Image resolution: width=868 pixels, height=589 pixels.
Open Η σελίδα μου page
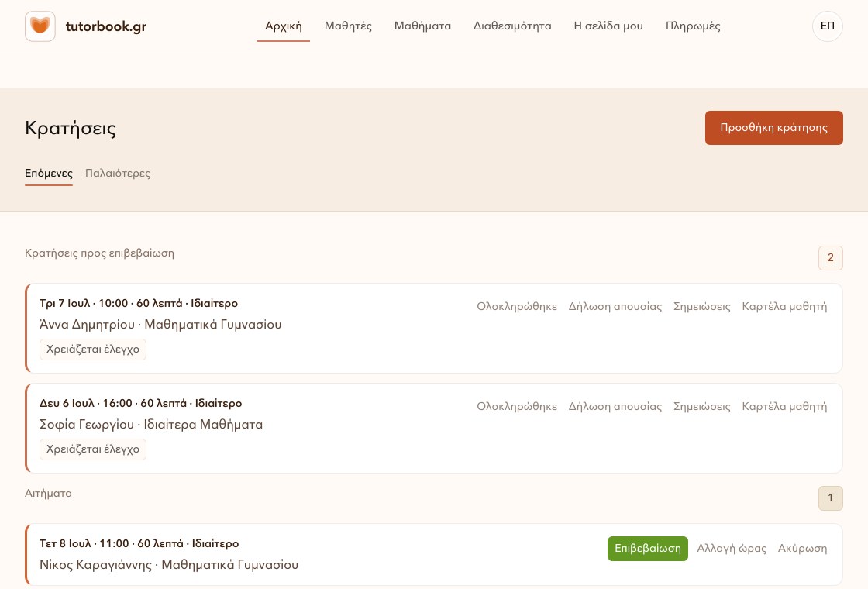608,26
